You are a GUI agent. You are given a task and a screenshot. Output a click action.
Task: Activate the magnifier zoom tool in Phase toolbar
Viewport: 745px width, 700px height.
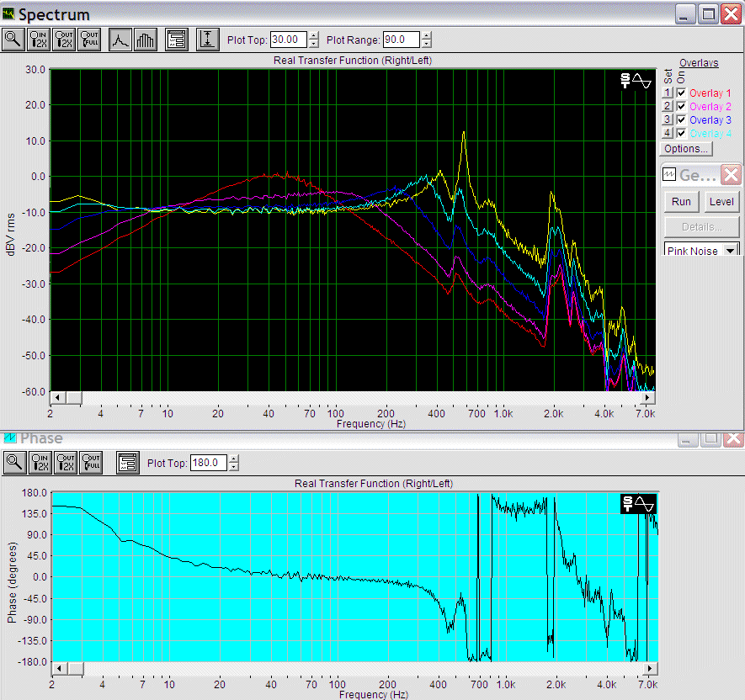pyautogui.click(x=15, y=463)
